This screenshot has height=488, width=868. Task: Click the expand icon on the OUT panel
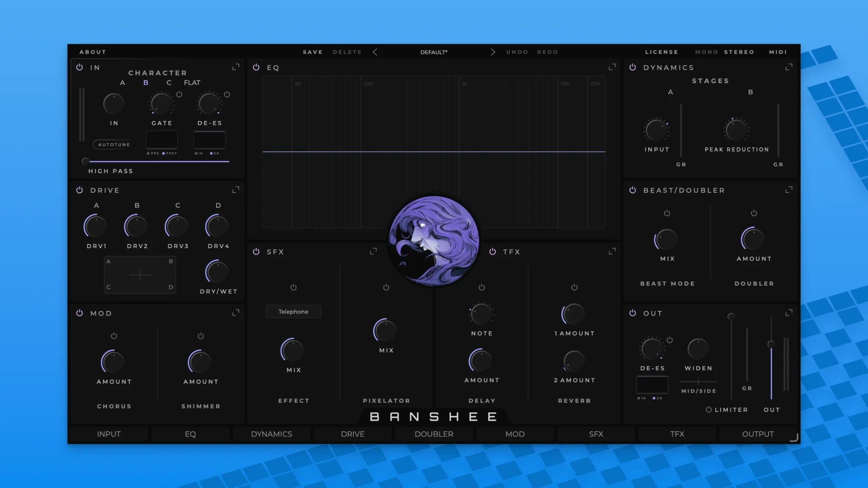coord(788,312)
